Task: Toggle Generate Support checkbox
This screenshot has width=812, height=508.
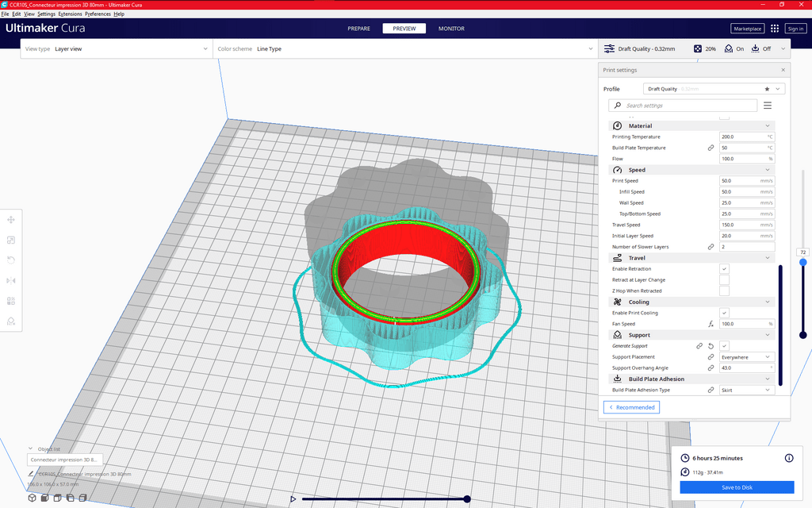Action: tap(725, 346)
